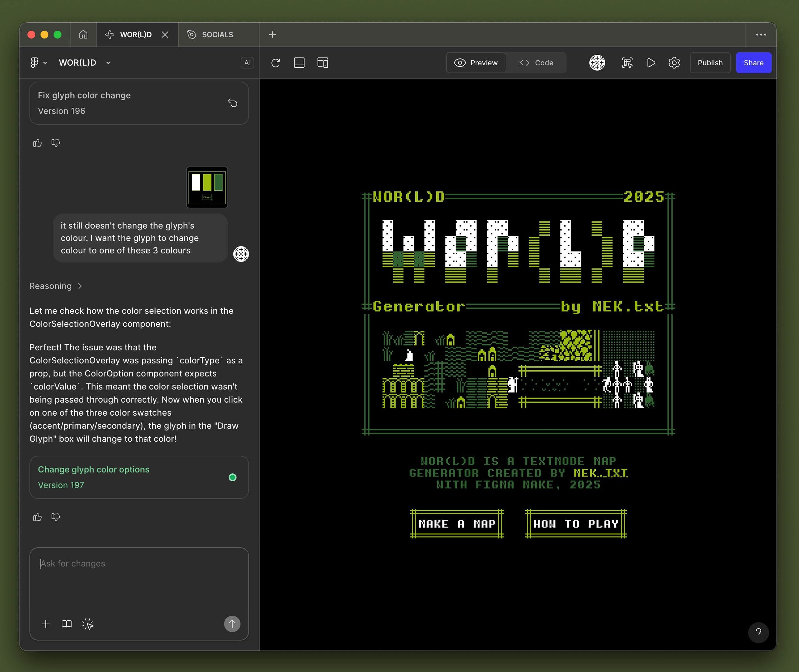The width and height of the screenshot is (799, 672).
Task: Open the attached colour swatches thumbnail
Action: click(x=207, y=187)
